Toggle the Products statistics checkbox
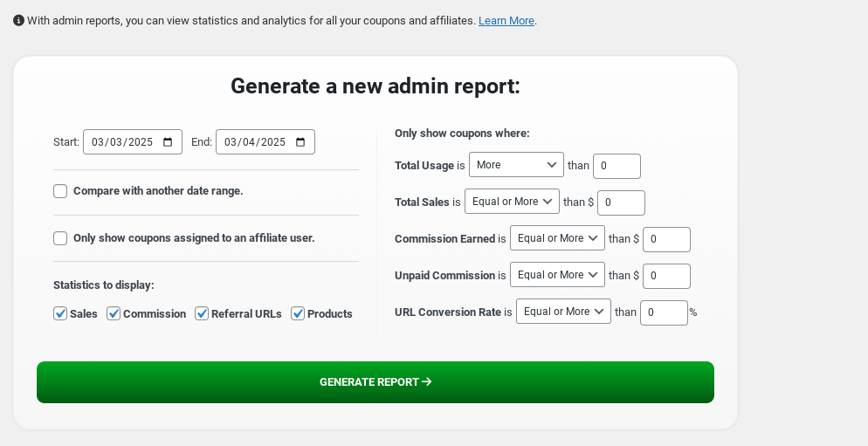The image size is (868, 446). [x=298, y=313]
